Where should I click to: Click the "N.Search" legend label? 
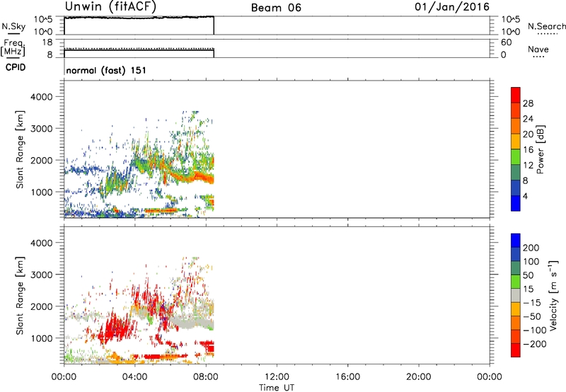tap(546, 26)
